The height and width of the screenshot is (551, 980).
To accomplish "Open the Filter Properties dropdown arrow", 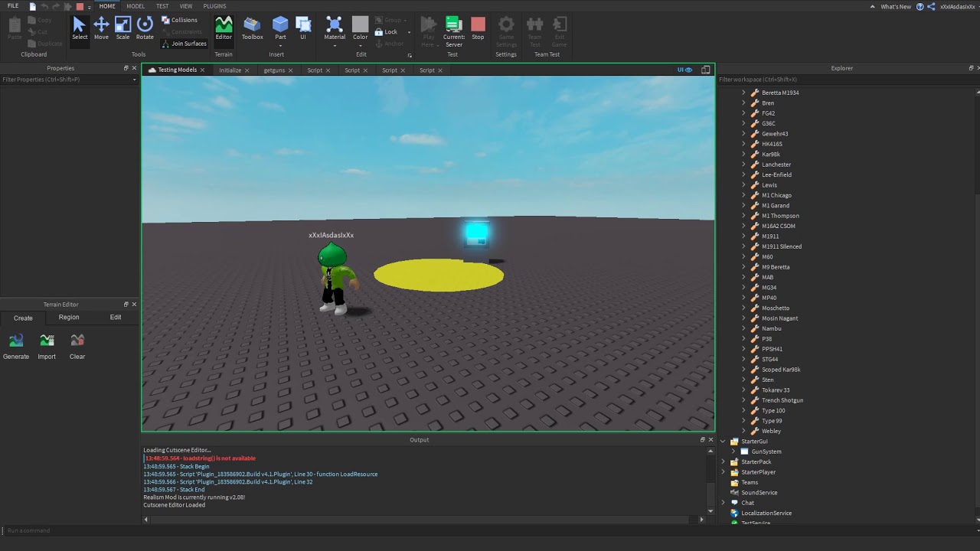I will [135, 80].
